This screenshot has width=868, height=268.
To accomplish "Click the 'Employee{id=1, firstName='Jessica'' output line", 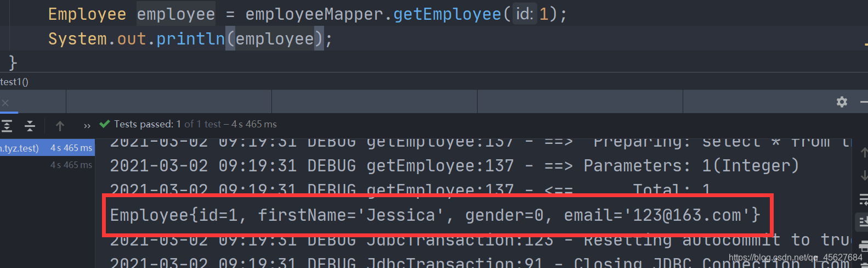I will (435, 215).
